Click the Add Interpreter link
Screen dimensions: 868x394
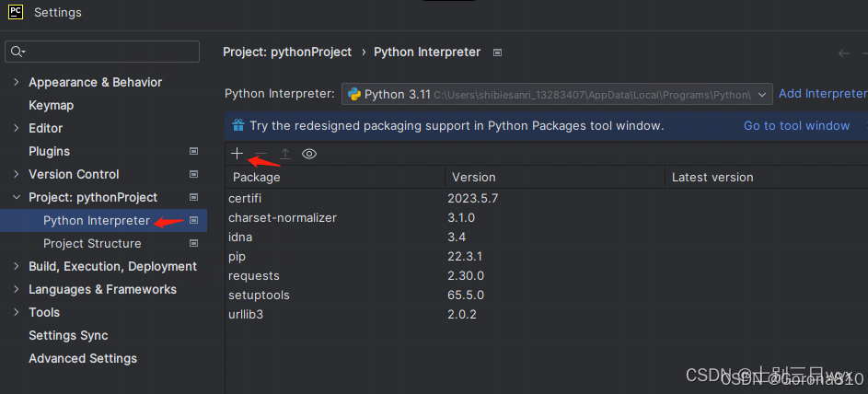point(822,94)
